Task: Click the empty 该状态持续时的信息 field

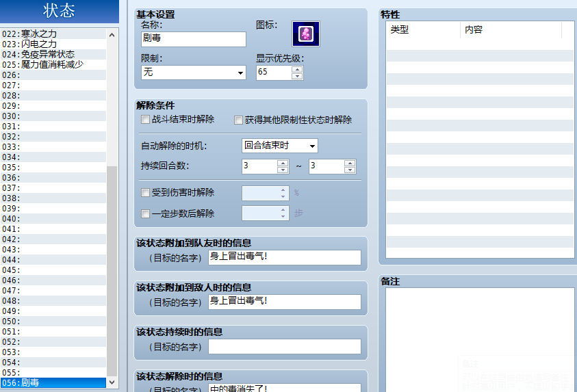Action: 285,346
